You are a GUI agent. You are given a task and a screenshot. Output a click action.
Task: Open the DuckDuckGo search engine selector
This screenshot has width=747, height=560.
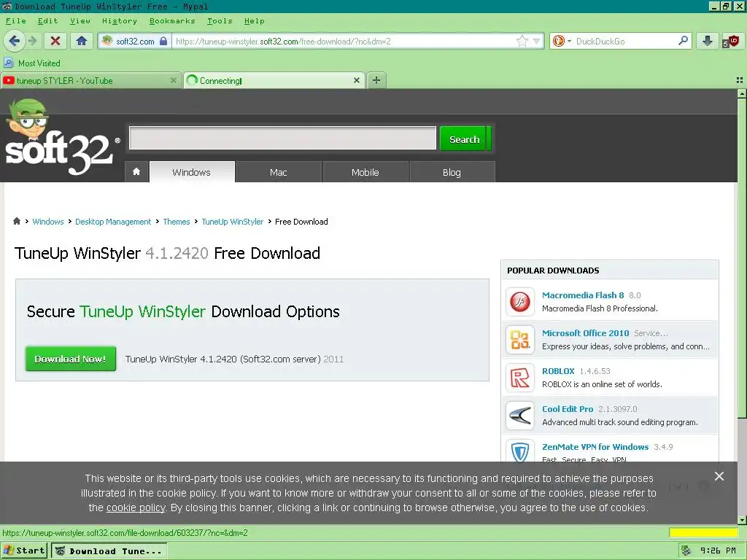pyautogui.click(x=562, y=42)
